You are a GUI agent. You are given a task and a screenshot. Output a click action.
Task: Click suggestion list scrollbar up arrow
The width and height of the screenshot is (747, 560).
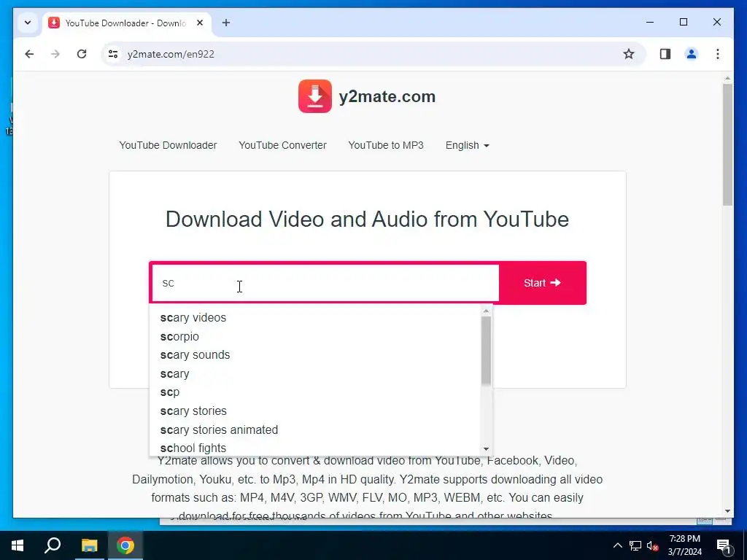coord(486,311)
